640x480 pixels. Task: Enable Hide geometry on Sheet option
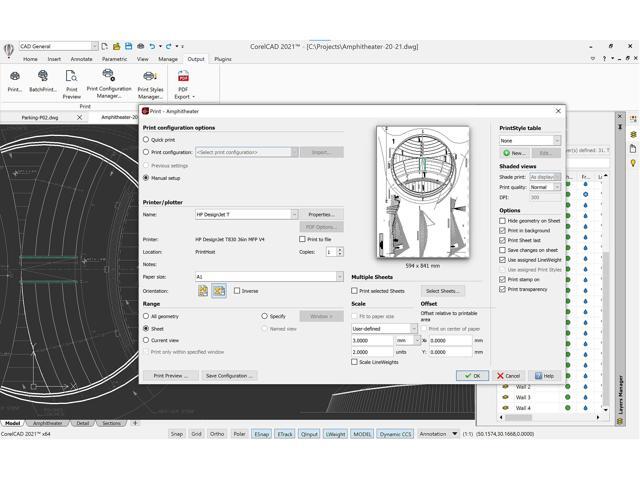[x=502, y=220]
